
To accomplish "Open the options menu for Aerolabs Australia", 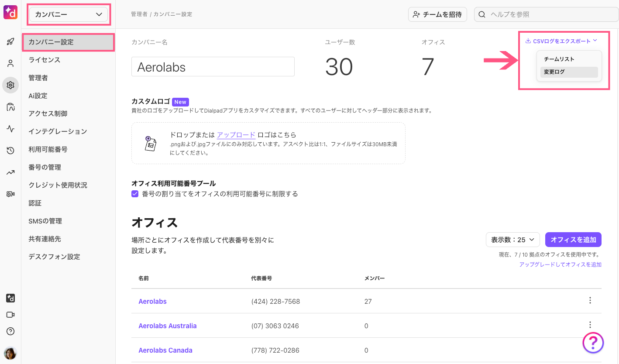I will pos(590,325).
